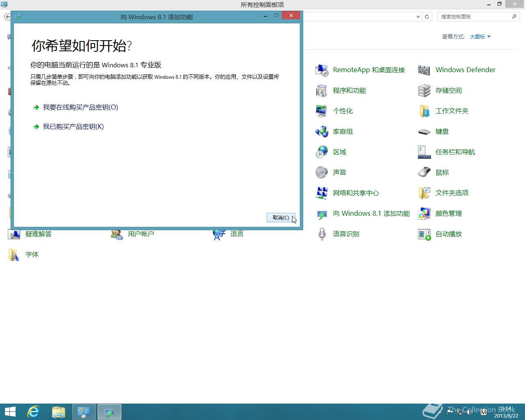Open the 大图标 view mode dropdown
The height and width of the screenshot is (420, 525).
[x=480, y=37]
